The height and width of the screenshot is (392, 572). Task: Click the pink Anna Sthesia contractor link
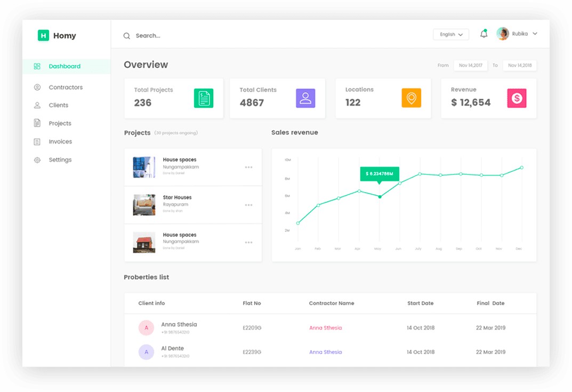pos(325,328)
